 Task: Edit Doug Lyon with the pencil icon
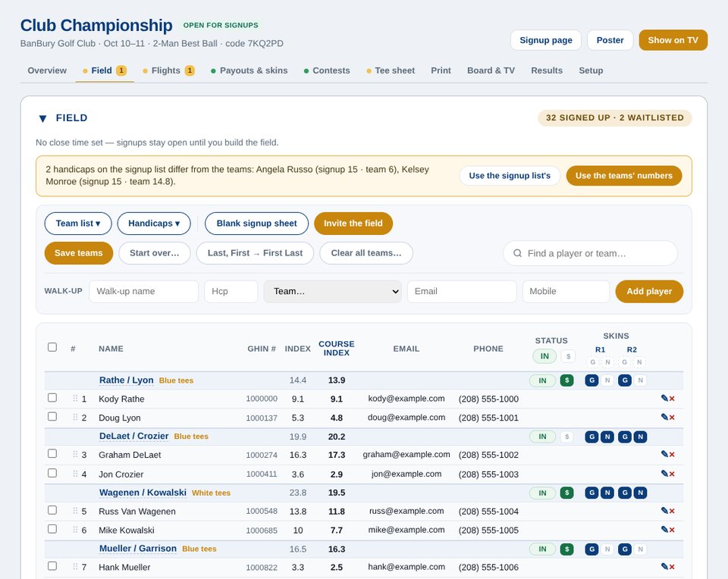664,417
